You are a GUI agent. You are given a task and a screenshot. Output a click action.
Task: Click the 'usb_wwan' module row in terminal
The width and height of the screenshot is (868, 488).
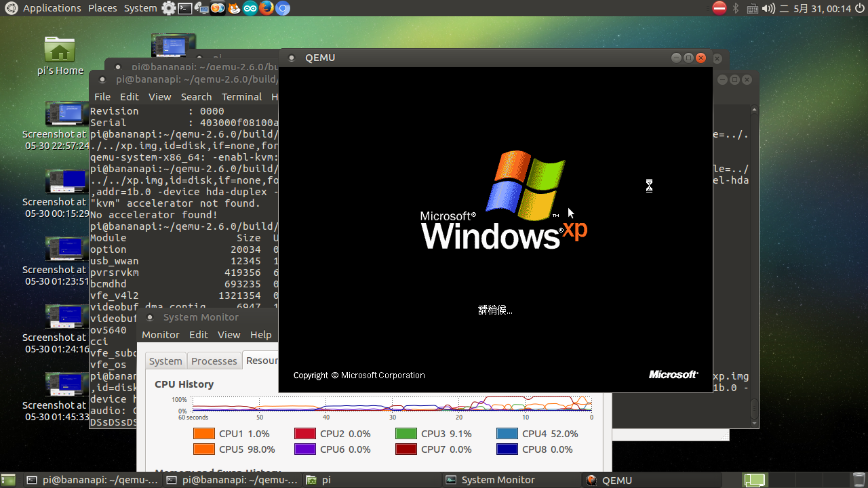pyautogui.click(x=184, y=261)
